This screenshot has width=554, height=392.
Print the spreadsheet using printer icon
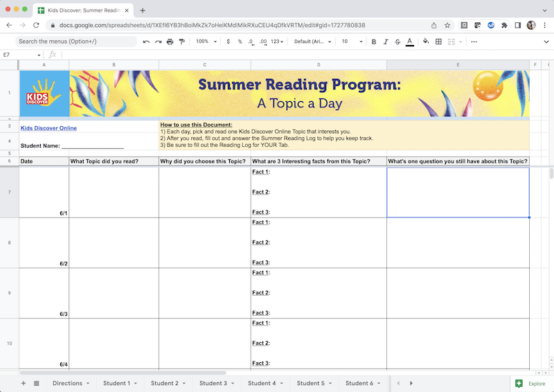pyautogui.click(x=170, y=42)
